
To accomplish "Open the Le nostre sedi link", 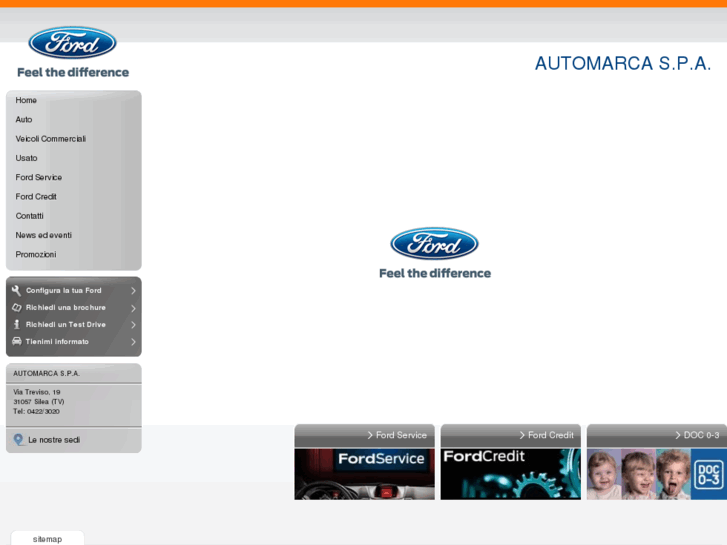I will point(54,440).
